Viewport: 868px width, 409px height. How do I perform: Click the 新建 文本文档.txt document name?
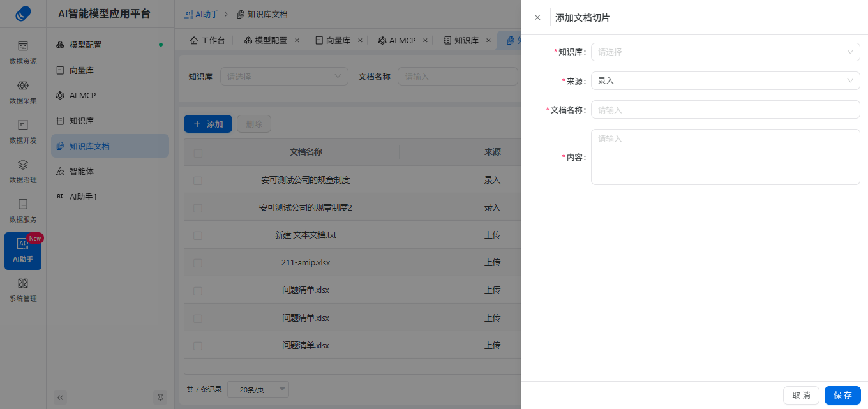pyautogui.click(x=306, y=235)
